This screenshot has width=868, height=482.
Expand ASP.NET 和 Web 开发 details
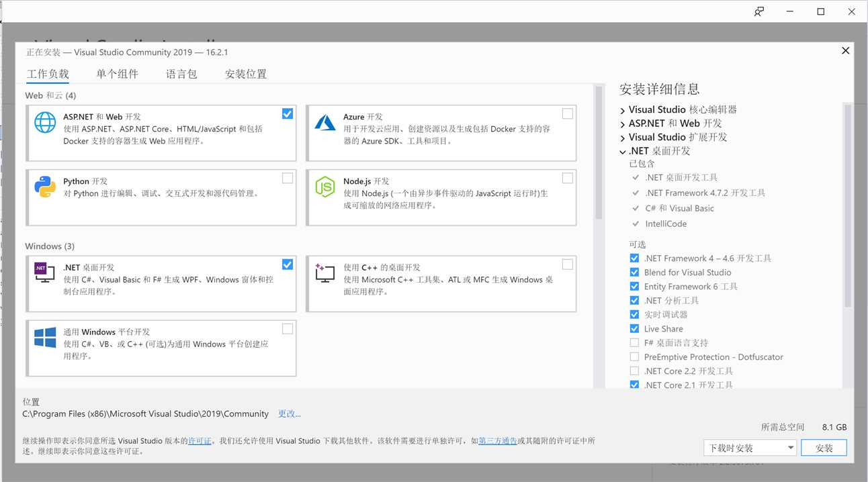(623, 124)
